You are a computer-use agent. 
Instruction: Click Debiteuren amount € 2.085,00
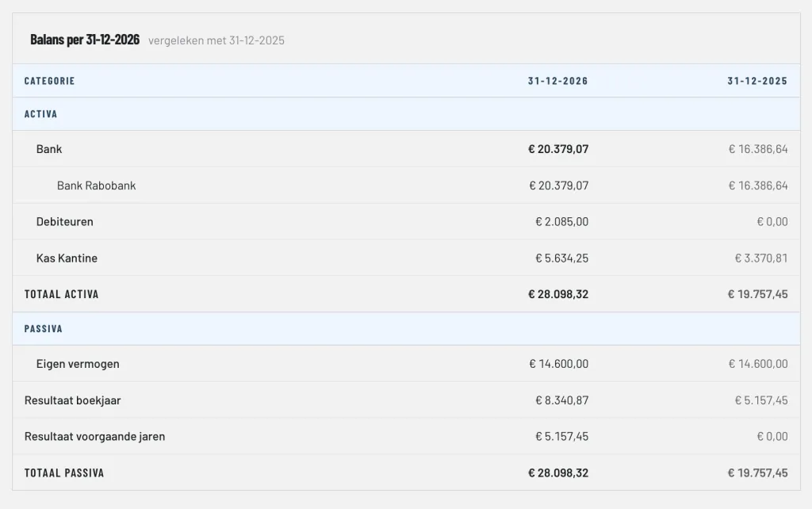(x=562, y=222)
